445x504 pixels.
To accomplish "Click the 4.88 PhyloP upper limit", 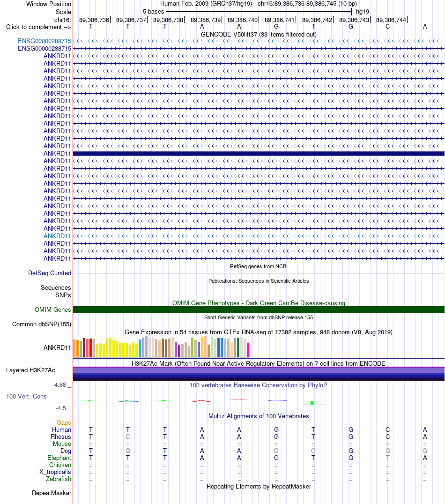I will coord(60,385).
